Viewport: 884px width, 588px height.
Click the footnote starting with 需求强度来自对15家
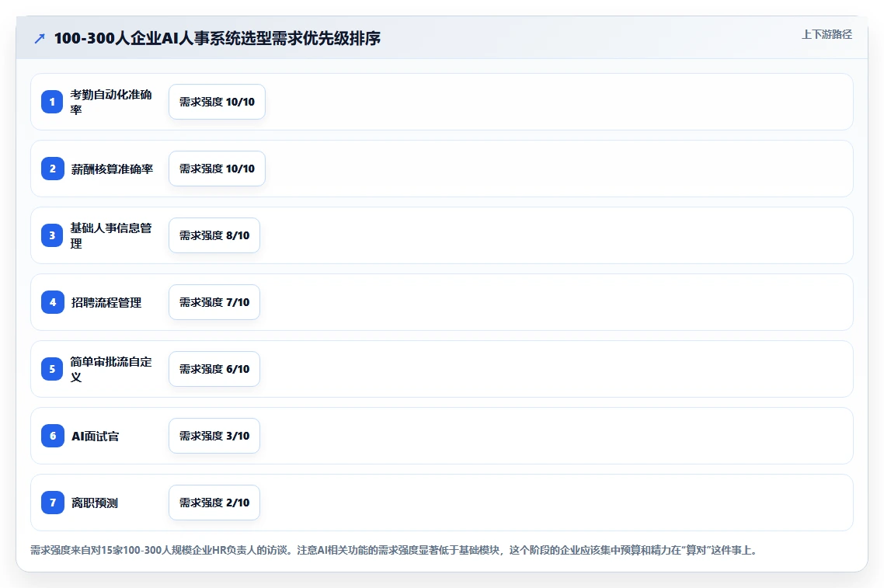[394, 550]
